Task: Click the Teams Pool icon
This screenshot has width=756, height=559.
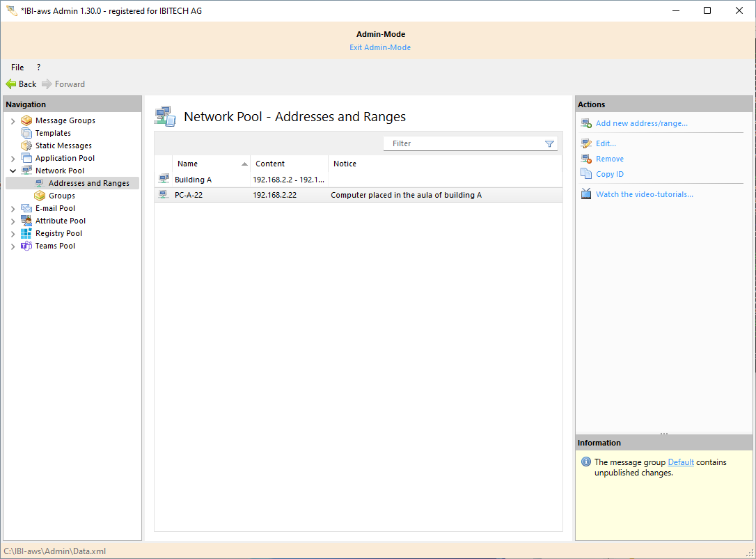Action: point(26,246)
